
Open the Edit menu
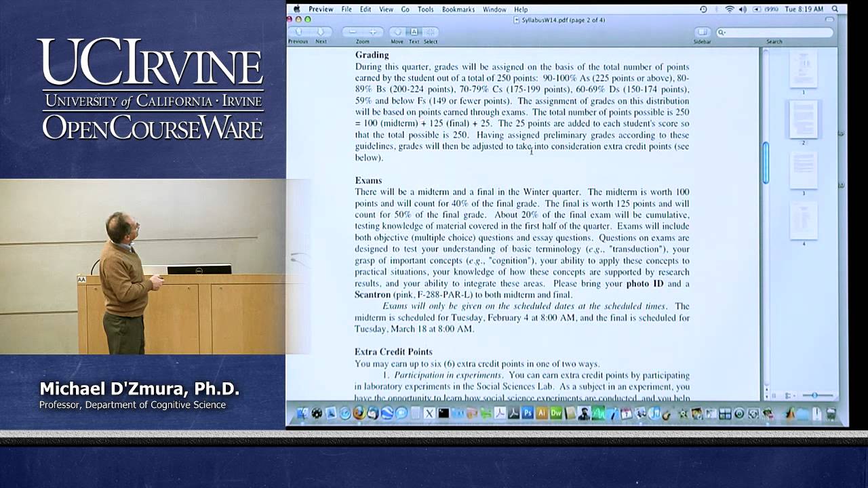[x=366, y=9]
